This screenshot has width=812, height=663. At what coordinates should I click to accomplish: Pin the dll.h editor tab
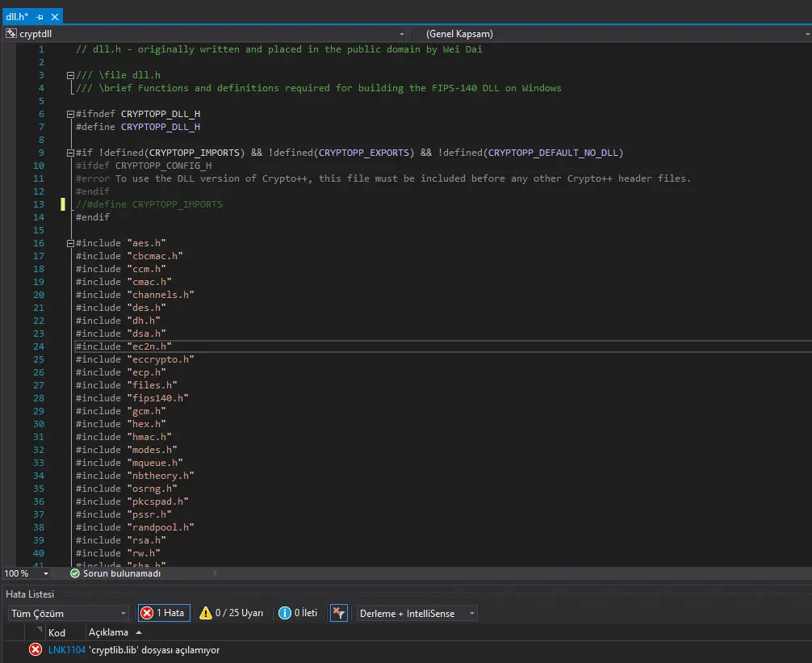click(x=40, y=17)
